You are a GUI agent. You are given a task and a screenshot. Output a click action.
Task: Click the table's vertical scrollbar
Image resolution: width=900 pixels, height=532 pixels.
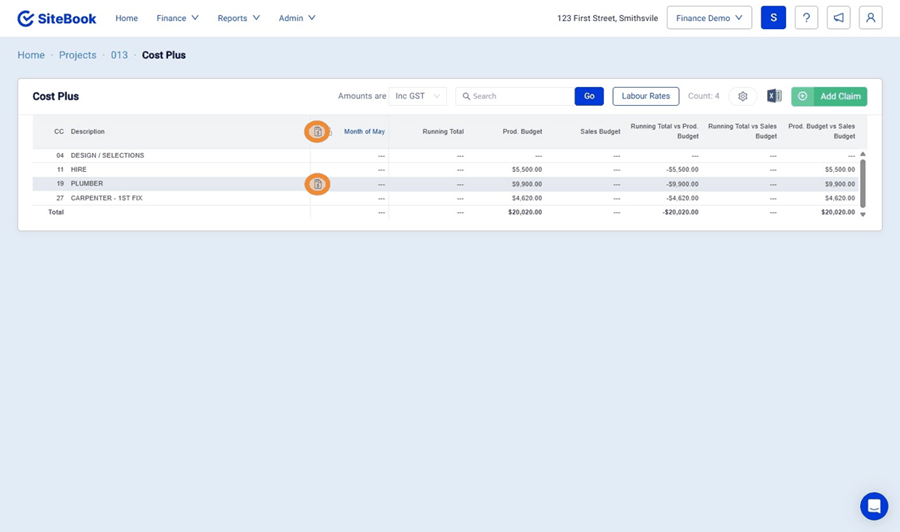(x=862, y=182)
